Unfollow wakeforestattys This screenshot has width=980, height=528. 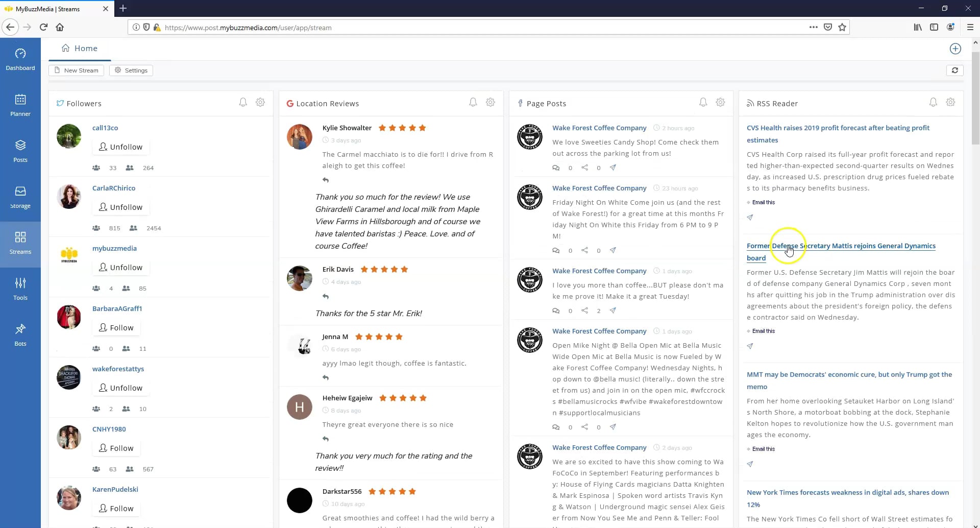120,388
